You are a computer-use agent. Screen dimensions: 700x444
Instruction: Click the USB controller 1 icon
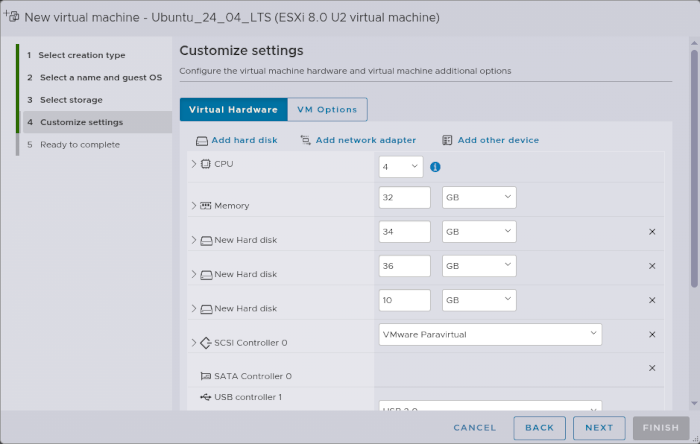205,397
